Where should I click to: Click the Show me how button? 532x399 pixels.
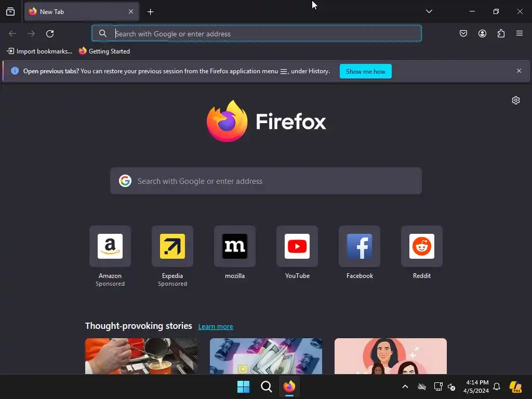pyautogui.click(x=365, y=71)
